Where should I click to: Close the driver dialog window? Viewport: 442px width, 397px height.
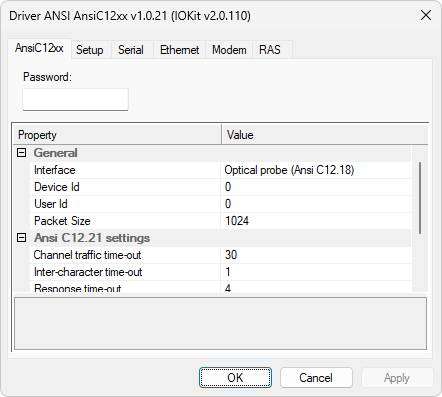pyautogui.click(x=426, y=15)
